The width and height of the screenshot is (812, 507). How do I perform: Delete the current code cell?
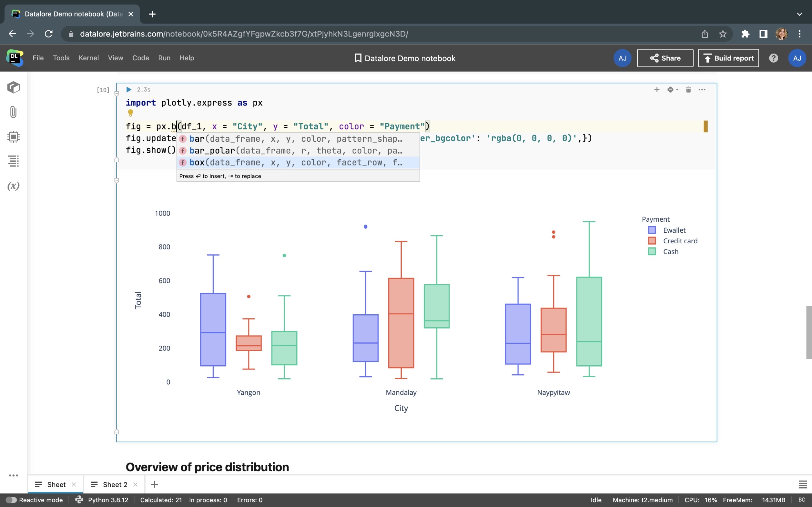tap(688, 90)
